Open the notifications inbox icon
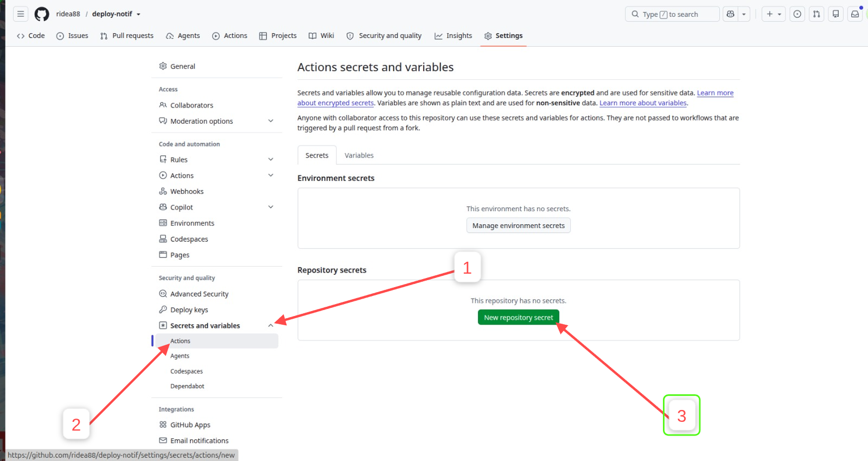Image resolution: width=868 pixels, height=461 pixels. click(x=855, y=14)
